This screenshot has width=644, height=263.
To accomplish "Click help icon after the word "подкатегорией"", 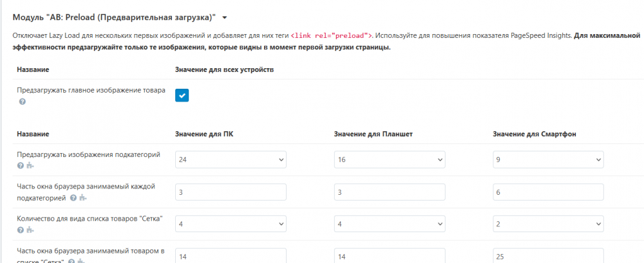I will coord(73,197).
